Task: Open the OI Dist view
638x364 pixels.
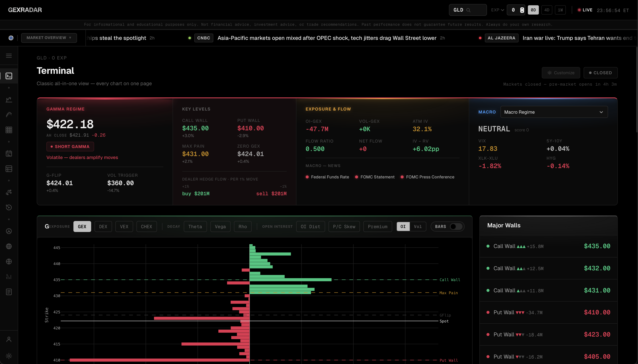Action: pyautogui.click(x=310, y=226)
